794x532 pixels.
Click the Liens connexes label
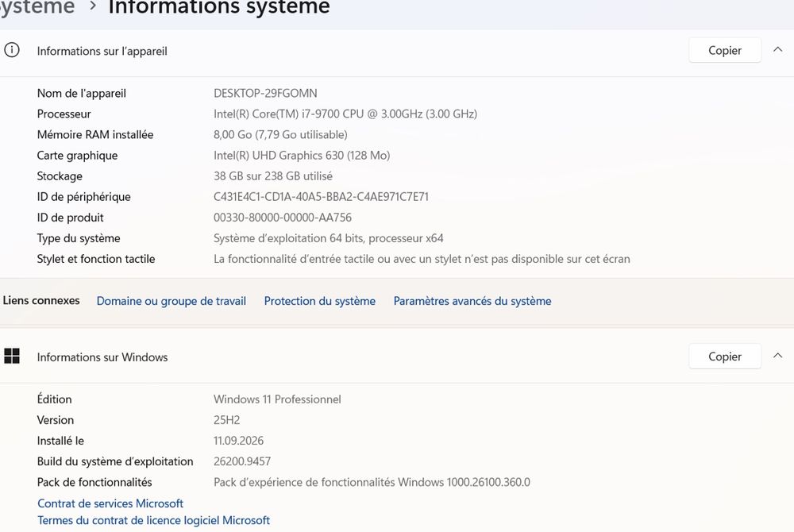[41, 301]
